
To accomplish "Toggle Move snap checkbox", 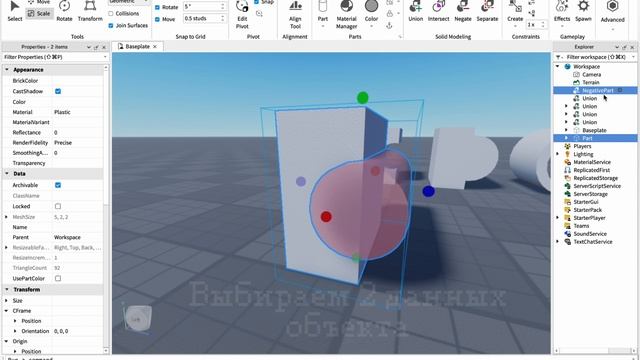I will coord(157,19).
